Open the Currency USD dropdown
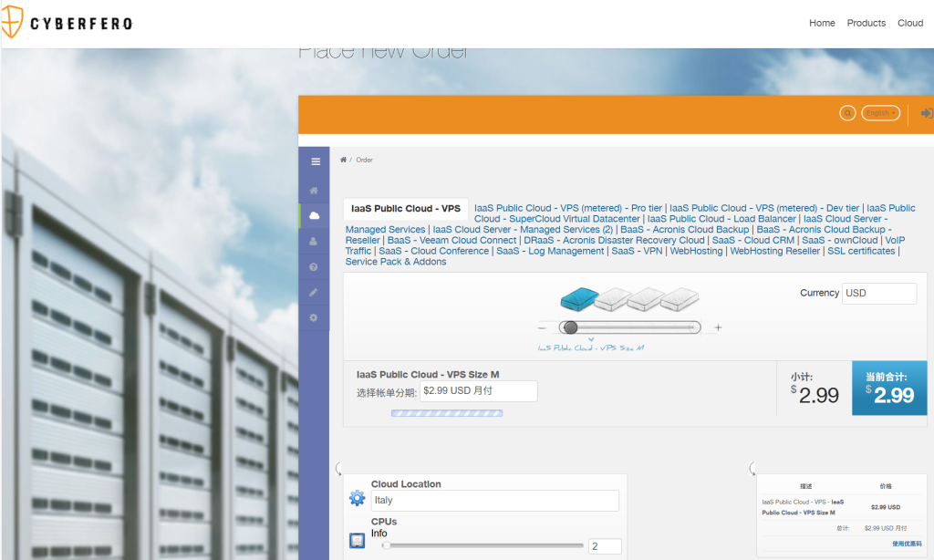 tap(879, 293)
